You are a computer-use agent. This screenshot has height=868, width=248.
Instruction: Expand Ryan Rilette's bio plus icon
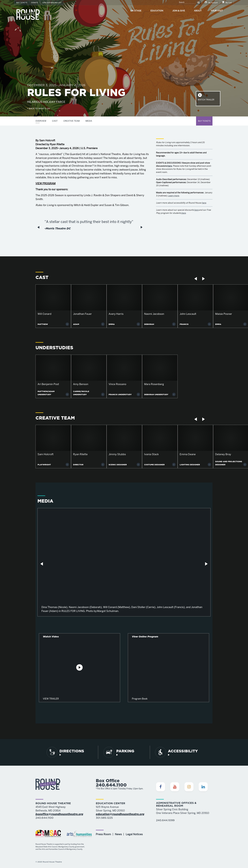[103, 465]
